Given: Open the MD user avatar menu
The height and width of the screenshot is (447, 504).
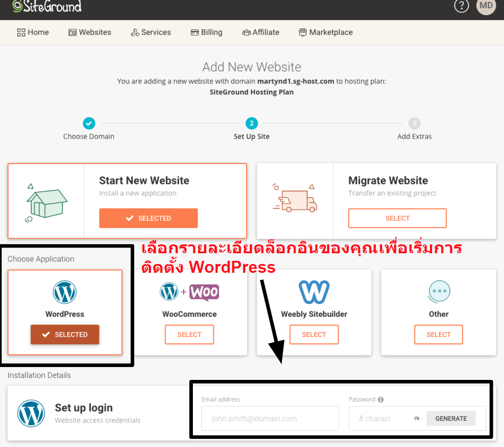Looking at the screenshot, I should pyautogui.click(x=486, y=6).
